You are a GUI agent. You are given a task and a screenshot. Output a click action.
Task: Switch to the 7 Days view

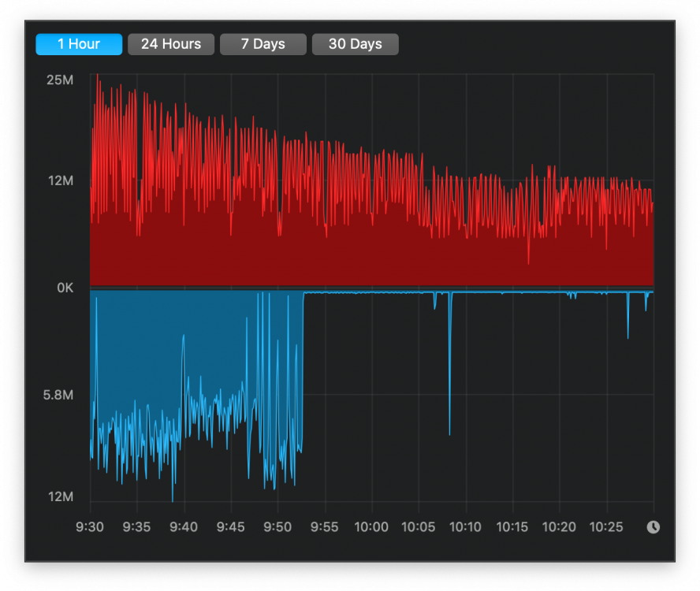click(263, 44)
